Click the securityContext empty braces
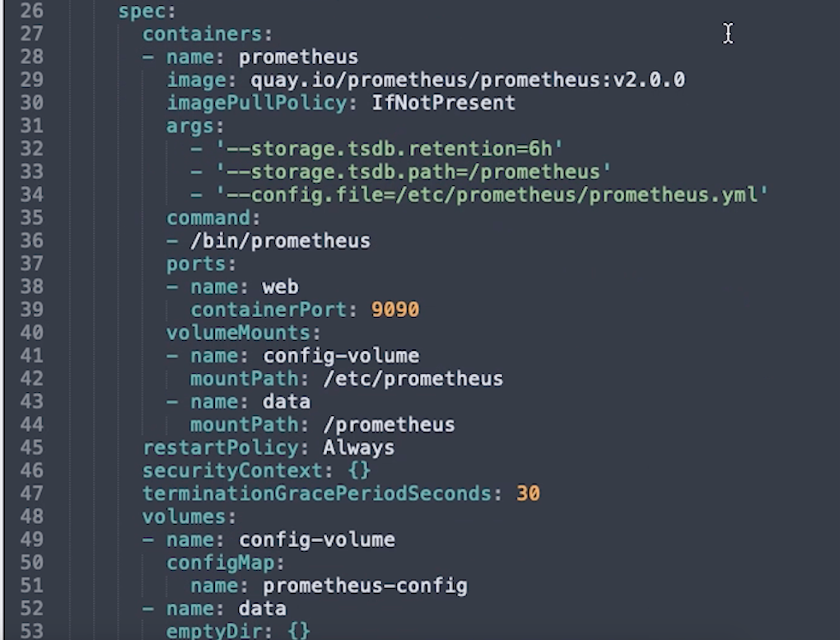 click(x=359, y=470)
